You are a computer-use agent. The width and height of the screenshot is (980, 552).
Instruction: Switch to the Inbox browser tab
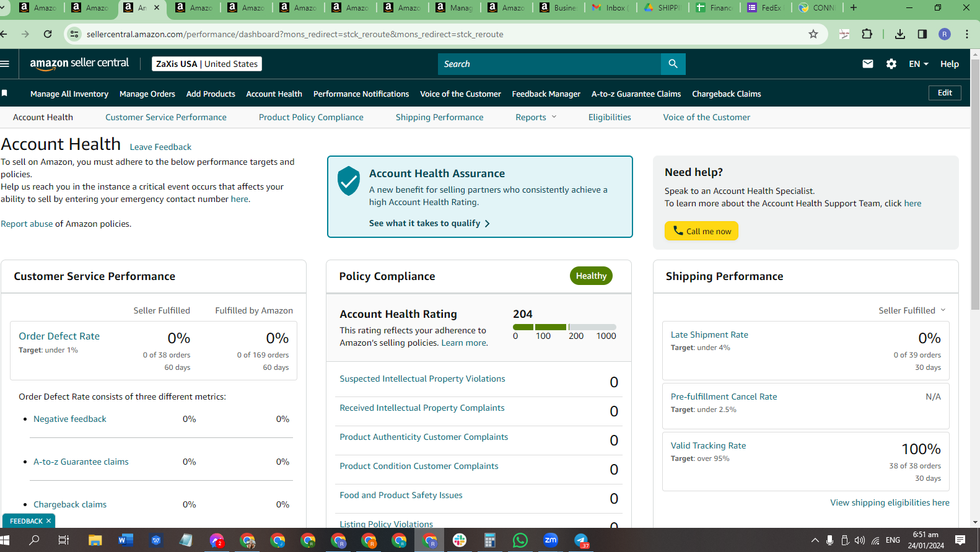click(x=611, y=7)
